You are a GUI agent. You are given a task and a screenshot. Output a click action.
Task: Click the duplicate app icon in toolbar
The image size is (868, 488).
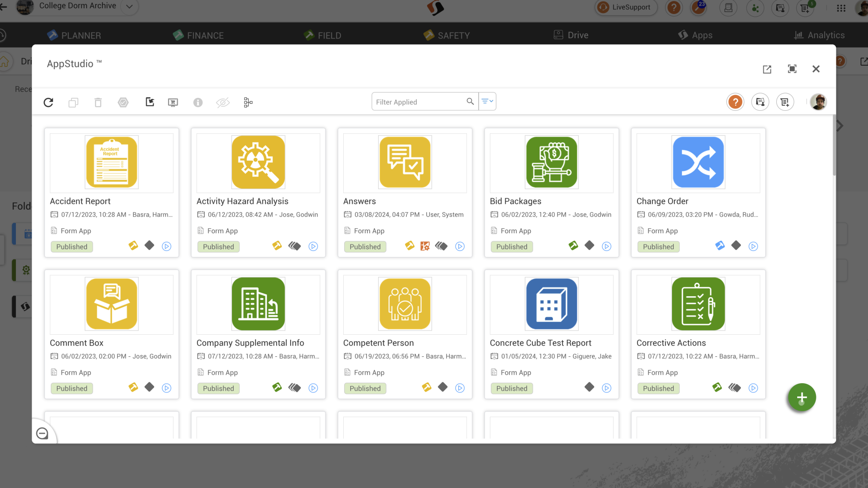coord(73,102)
